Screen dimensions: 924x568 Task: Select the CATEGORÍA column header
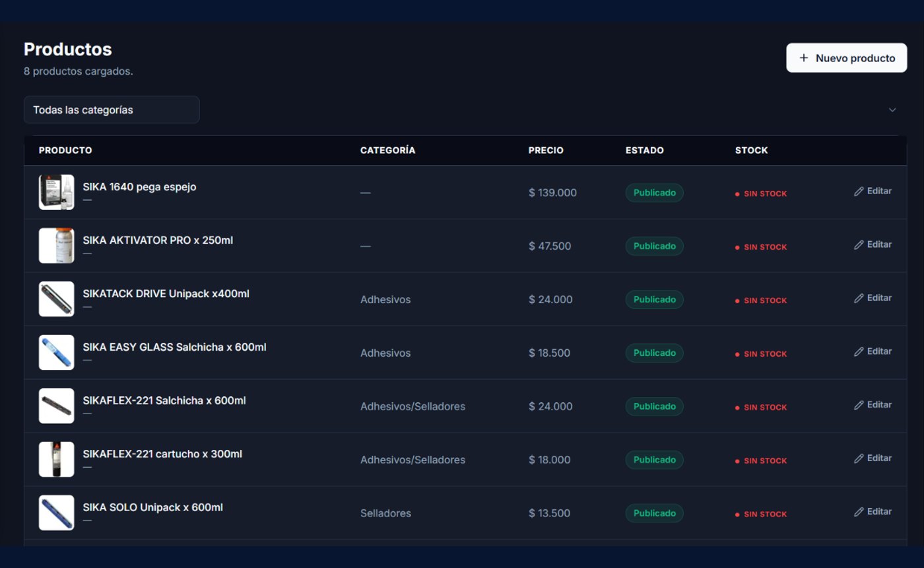pos(388,151)
